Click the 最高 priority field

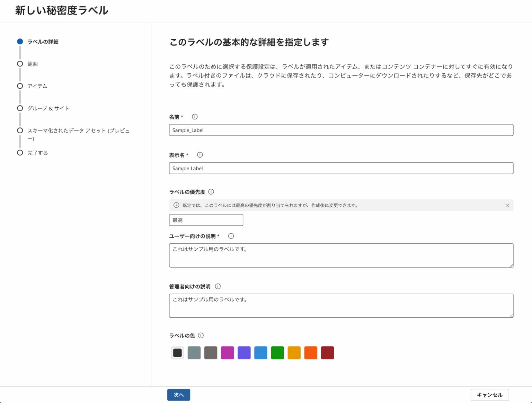pyautogui.click(x=206, y=220)
